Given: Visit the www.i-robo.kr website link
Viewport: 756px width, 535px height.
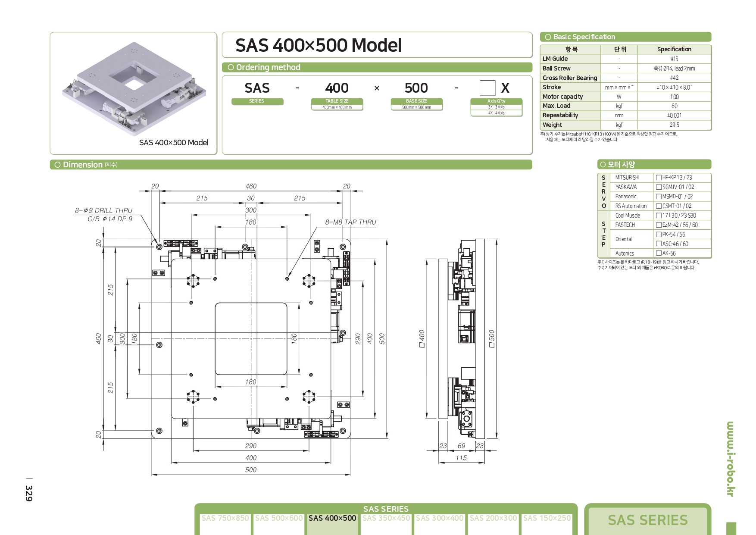Looking at the screenshot, I should 730,459.
